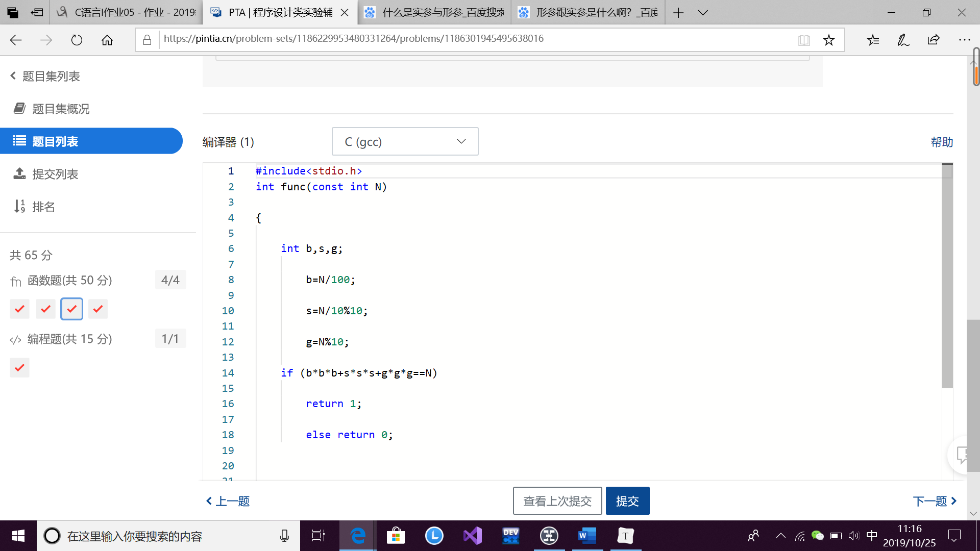This screenshot has height=551, width=980.
Task: Click the home page icon
Action: (x=107, y=40)
